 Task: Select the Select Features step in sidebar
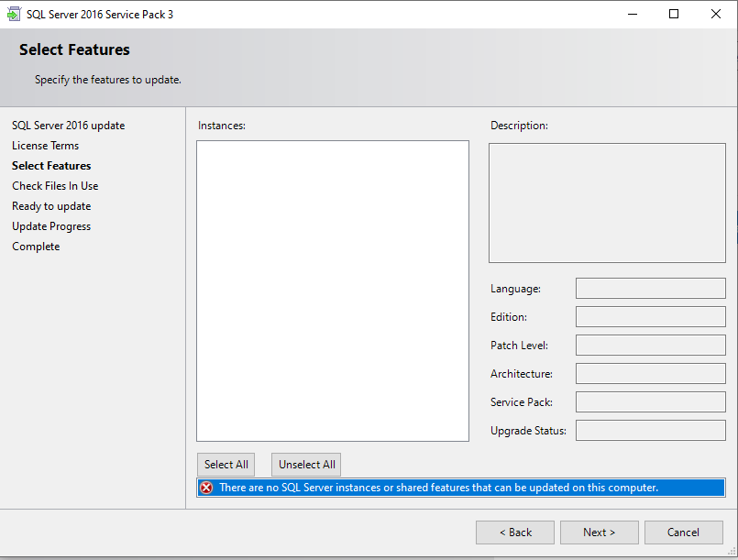pos(51,166)
